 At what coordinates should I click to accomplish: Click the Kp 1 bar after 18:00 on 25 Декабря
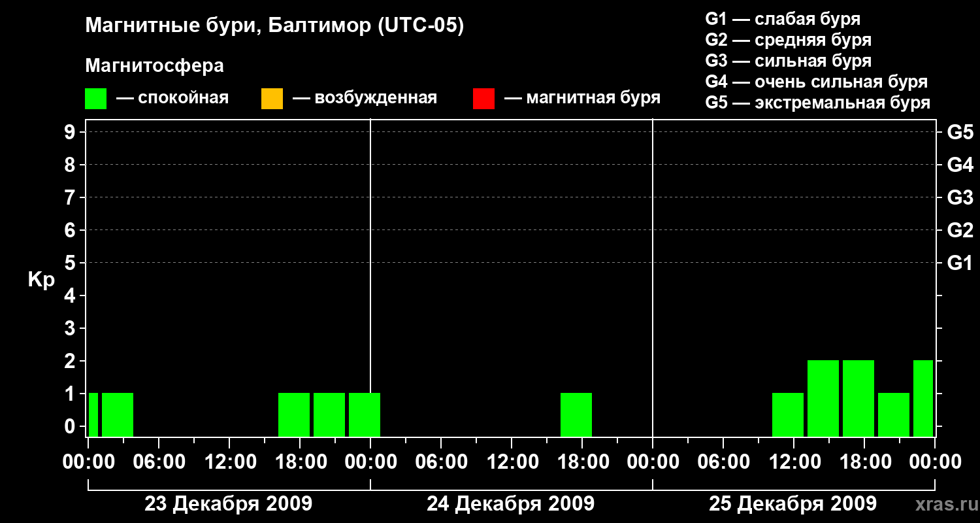(x=894, y=414)
